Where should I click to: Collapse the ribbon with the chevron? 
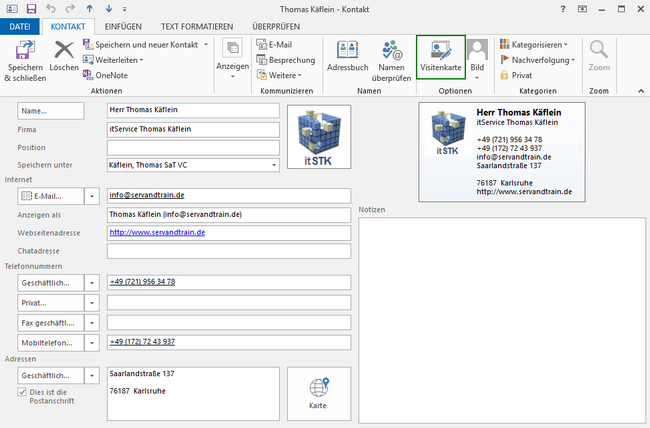tap(641, 91)
